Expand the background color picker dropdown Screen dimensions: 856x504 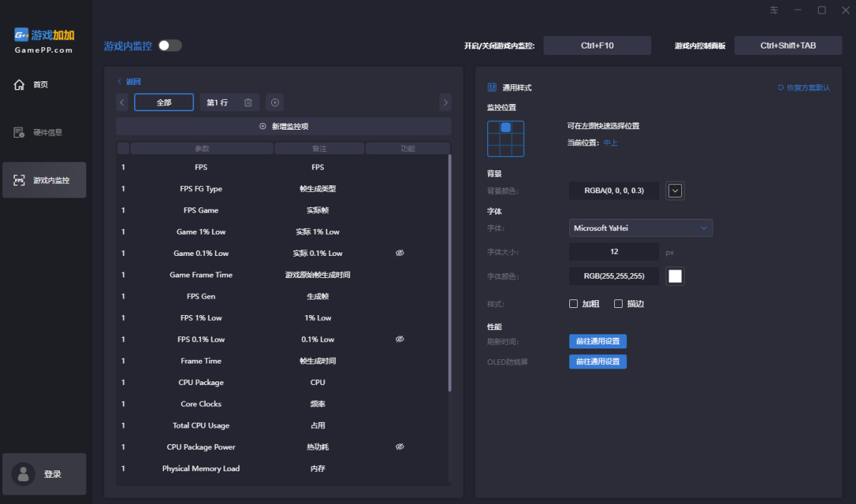[675, 190]
